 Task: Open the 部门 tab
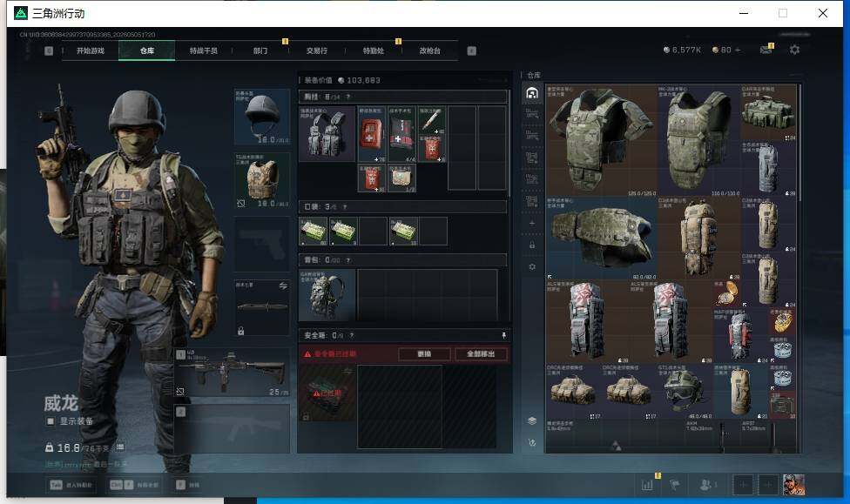click(x=260, y=50)
